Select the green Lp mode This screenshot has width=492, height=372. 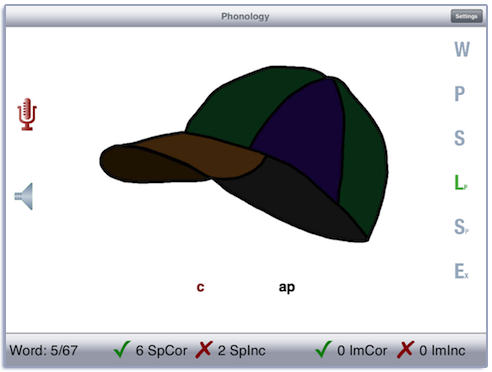(x=461, y=182)
